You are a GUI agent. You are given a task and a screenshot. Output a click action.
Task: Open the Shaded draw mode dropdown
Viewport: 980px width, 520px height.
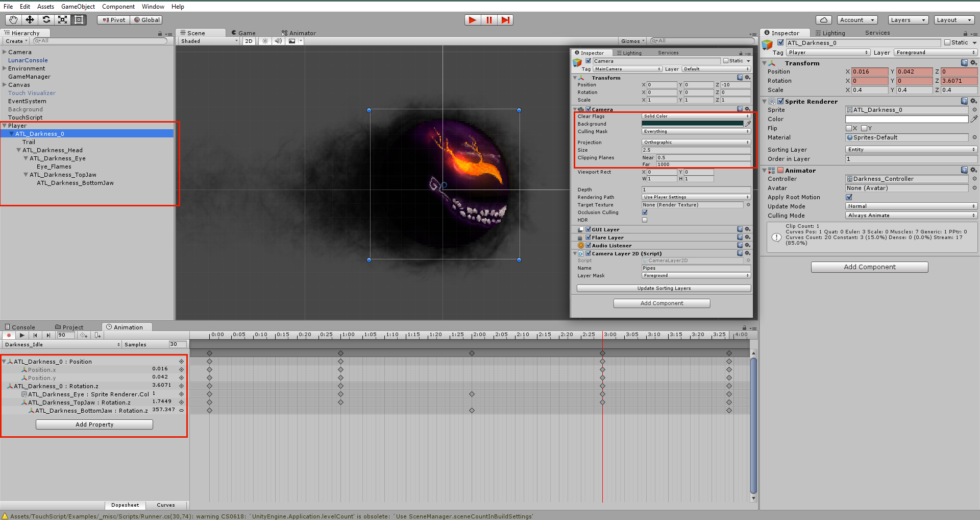209,41
